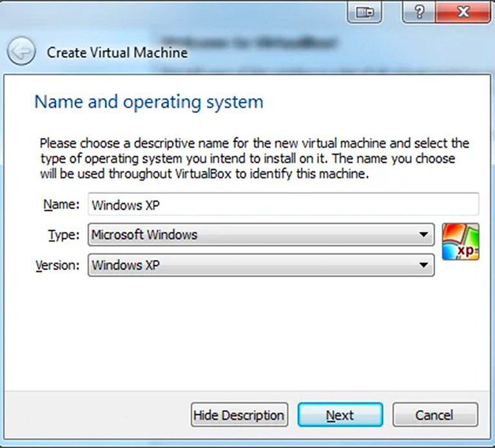Viewport: 495px width, 448px height.
Task: Click the description paragraph starting 'Please choose'
Action: point(255,159)
